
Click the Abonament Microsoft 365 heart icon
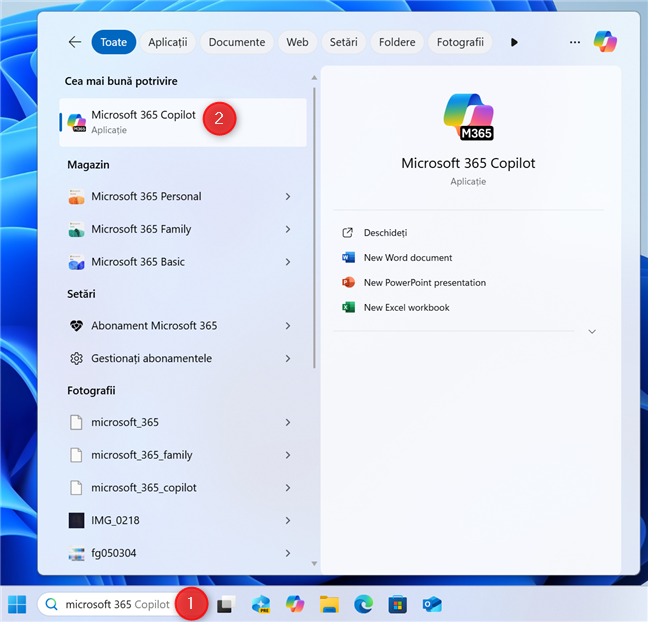pyautogui.click(x=76, y=326)
